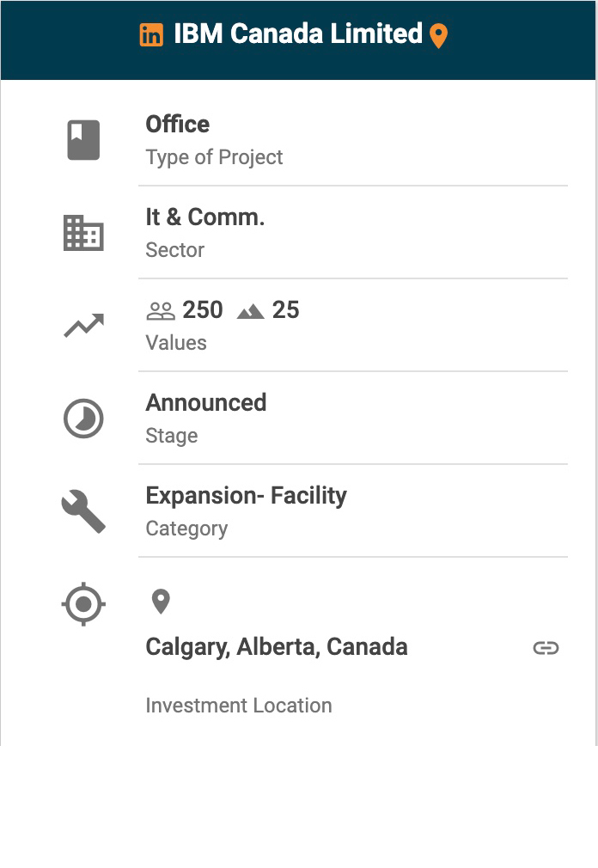This screenshot has height=868, width=598.
Task: Click the Office project type entry
Action: [178, 125]
